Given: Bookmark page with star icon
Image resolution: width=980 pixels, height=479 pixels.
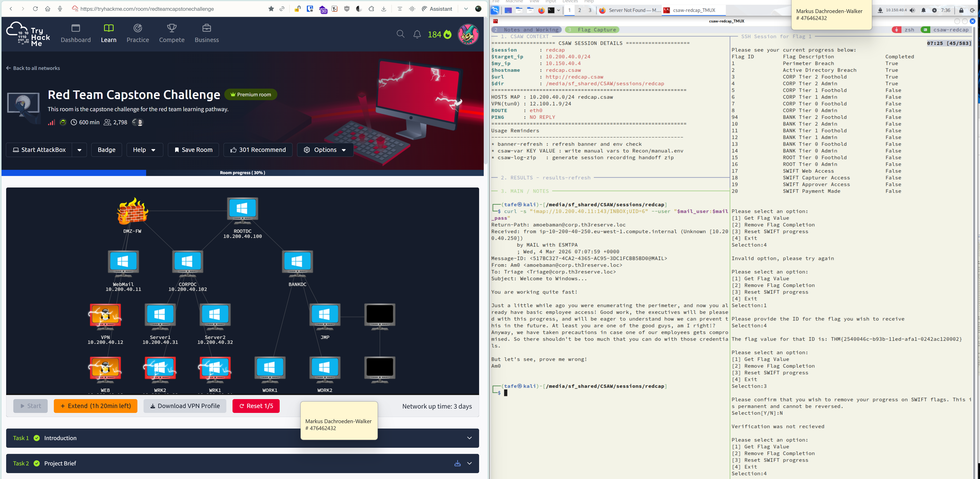Looking at the screenshot, I should pyautogui.click(x=271, y=9).
